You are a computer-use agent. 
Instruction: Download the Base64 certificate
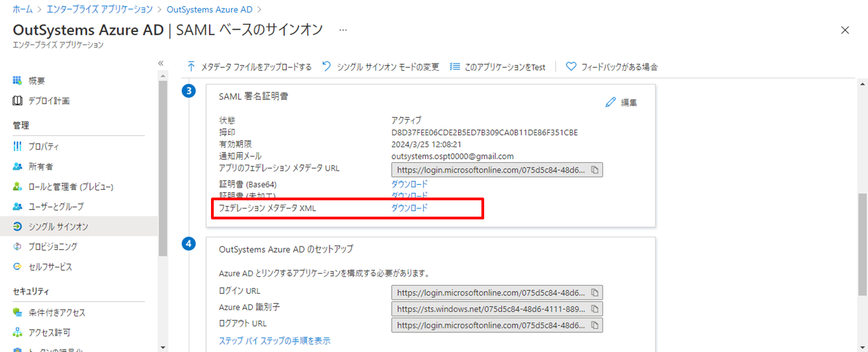pyautogui.click(x=409, y=184)
